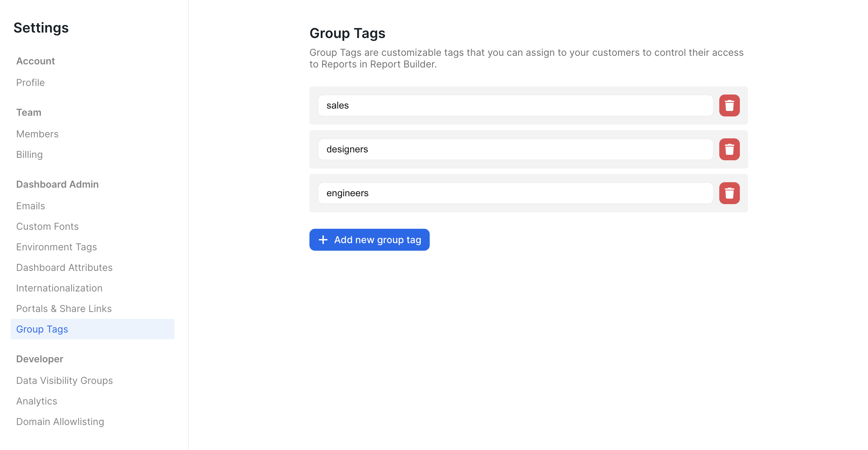Delete the designers group tag

pyautogui.click(x=729, y=149)
